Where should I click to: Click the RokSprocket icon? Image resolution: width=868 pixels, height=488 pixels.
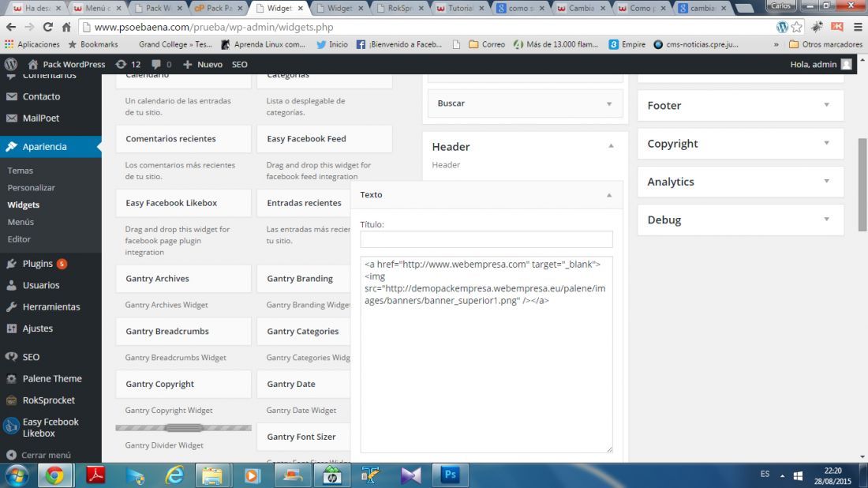(x=12, y=400)
